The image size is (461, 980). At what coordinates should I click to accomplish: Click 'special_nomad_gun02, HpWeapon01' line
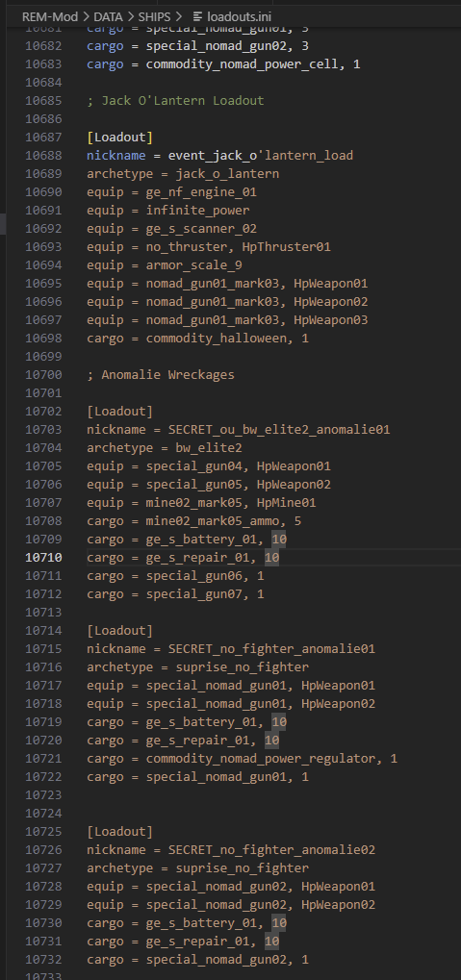[x=231, y=887]
